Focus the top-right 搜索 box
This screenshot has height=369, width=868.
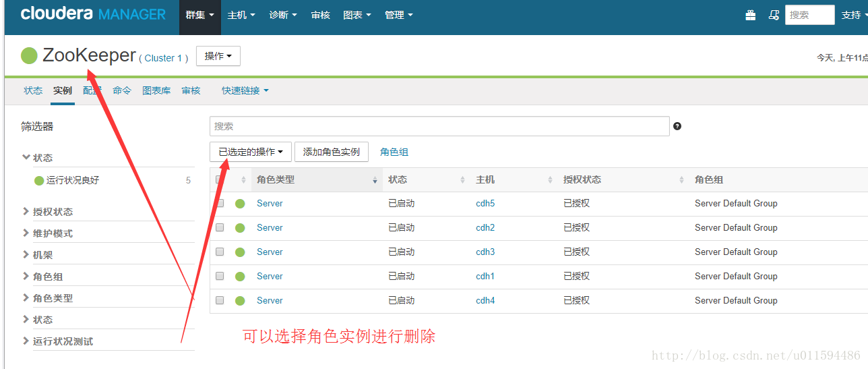click(810, 15)
